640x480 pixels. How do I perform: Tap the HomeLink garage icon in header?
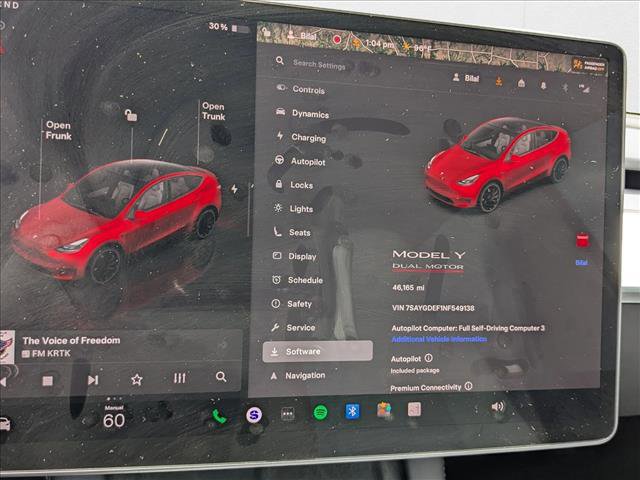tap(521, 83)
